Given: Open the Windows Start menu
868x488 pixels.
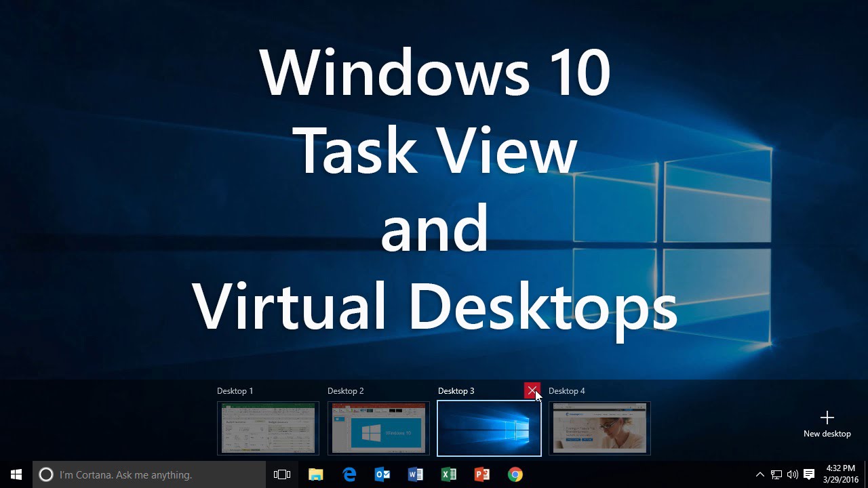Looking at the screenshot, I should (x=16, y=474).
